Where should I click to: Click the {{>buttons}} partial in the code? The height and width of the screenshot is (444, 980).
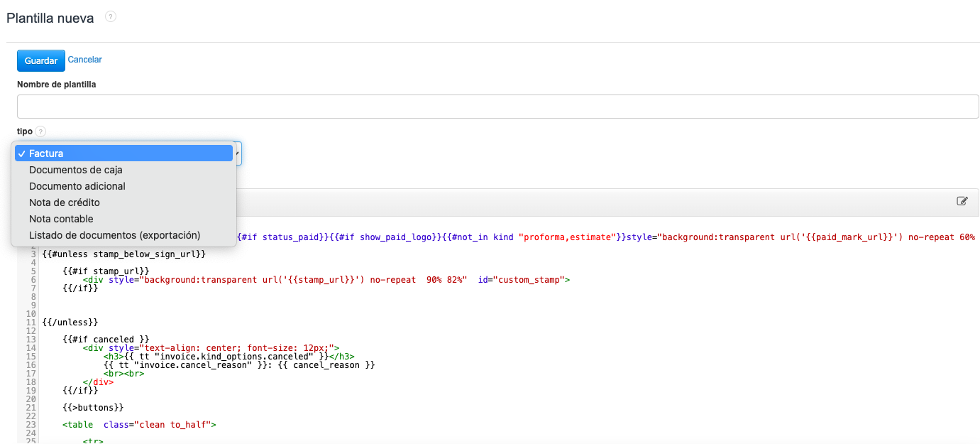click(x=93, y=407)
